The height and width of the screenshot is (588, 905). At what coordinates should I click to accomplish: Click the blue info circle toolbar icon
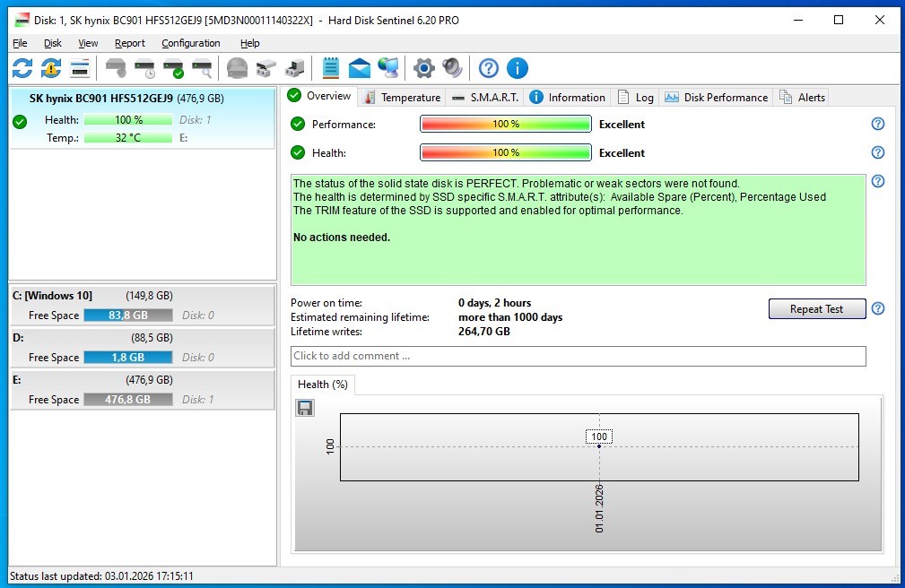pyautogui.click(x=517, y=68)
